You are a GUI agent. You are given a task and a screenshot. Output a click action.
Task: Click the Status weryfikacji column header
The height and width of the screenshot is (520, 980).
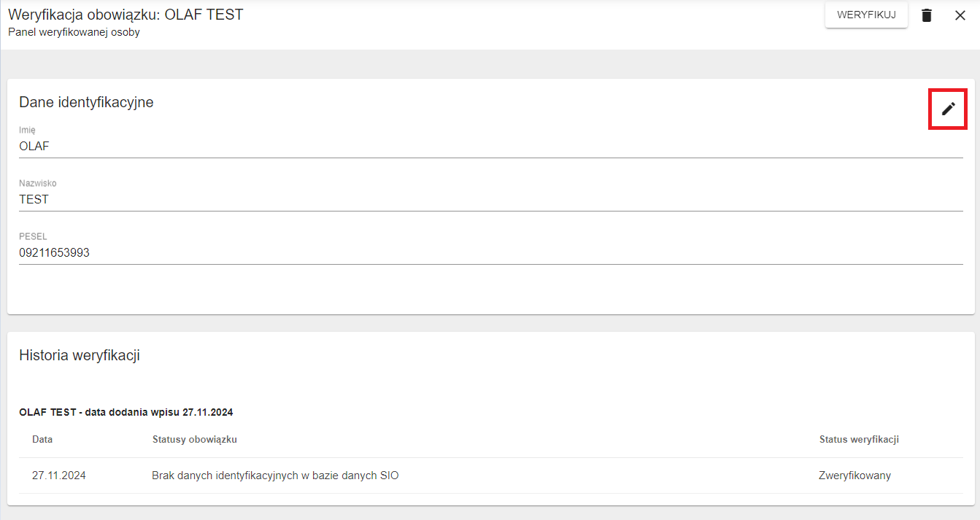tap(859, 439)
